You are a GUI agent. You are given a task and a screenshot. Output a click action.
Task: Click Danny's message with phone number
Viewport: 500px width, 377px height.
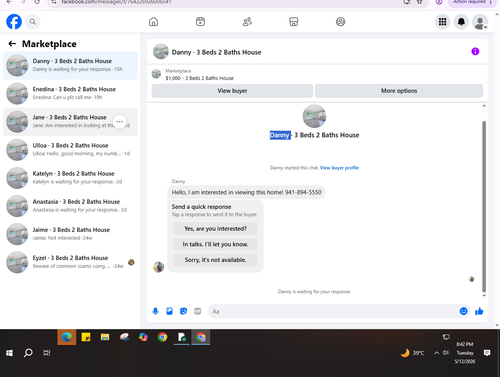pyautogui.click(x=246, y=192)
